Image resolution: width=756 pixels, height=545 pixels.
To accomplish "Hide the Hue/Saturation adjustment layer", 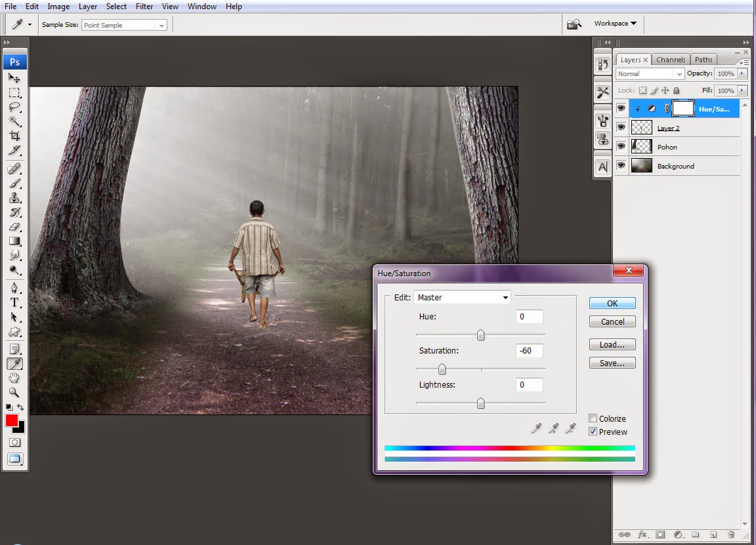I will pos(621,108).
